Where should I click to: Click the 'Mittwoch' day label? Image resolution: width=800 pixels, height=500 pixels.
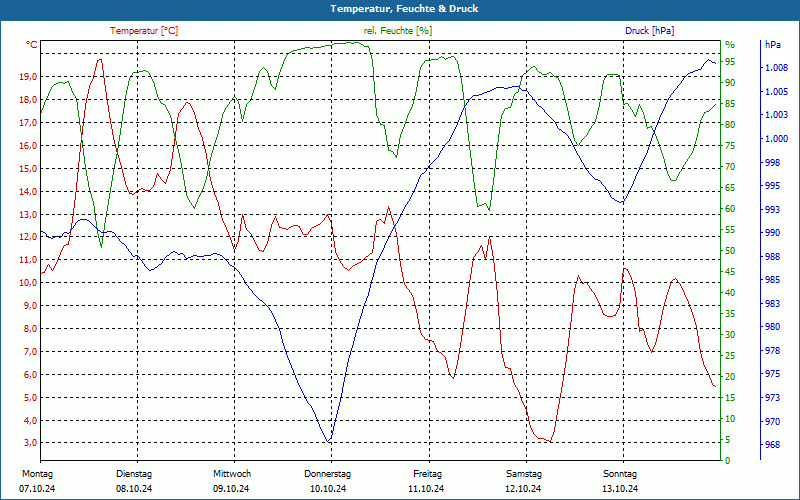[x=232, y=474]
